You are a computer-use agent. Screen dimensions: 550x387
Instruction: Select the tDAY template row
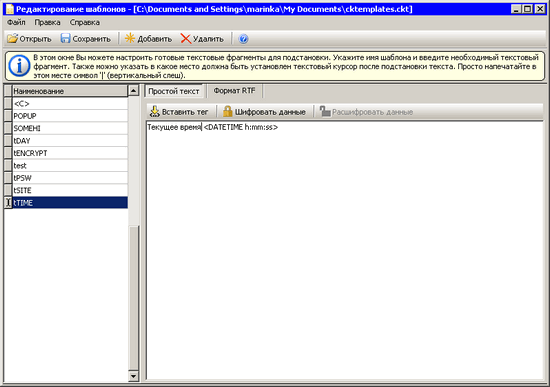pos(70,141)
